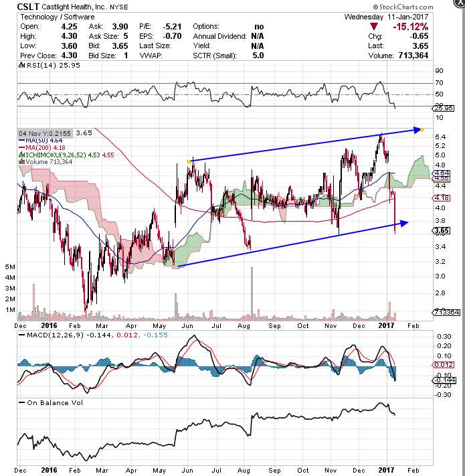This screenshot has width=465, height=476.
Task: Click the On Balance Vol legend marker
Action: [22, 403]
